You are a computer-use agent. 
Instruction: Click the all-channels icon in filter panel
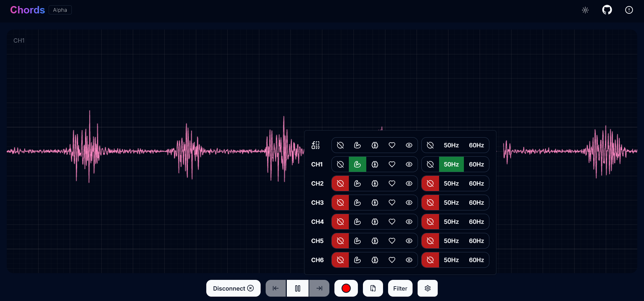pyautogui.click(x=316, y=145)
